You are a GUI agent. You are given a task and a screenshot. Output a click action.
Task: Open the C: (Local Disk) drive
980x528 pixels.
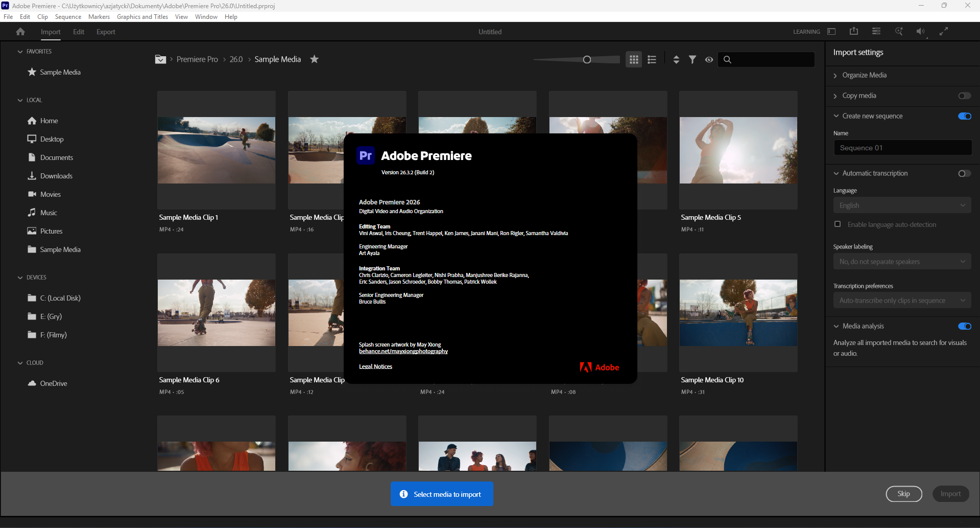click(54, 298)
